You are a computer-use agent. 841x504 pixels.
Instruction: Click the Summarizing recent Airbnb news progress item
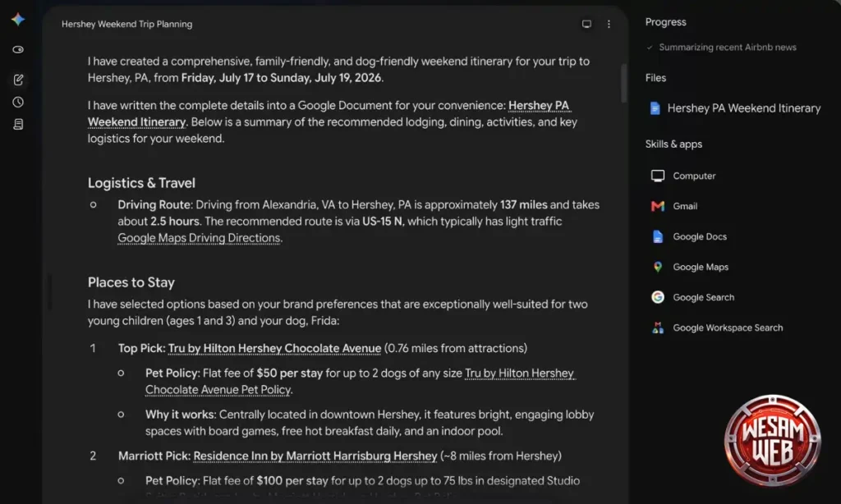point(728,47)
